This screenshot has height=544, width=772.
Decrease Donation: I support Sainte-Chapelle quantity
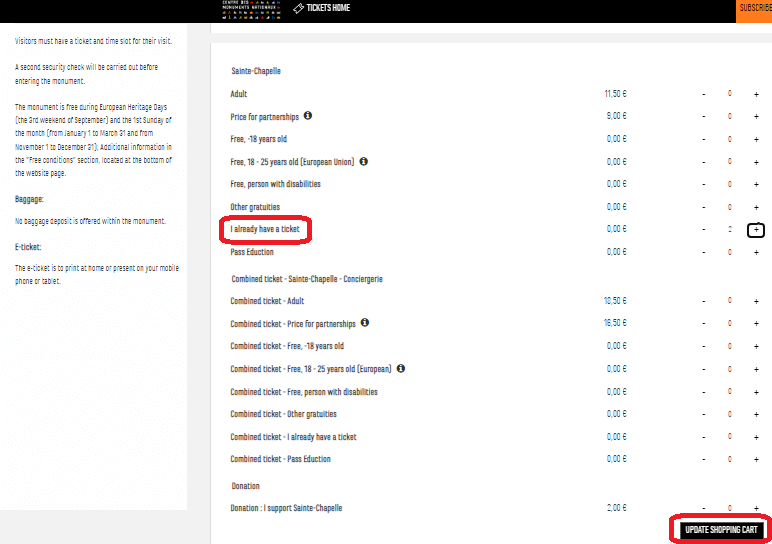pos(704,508)
